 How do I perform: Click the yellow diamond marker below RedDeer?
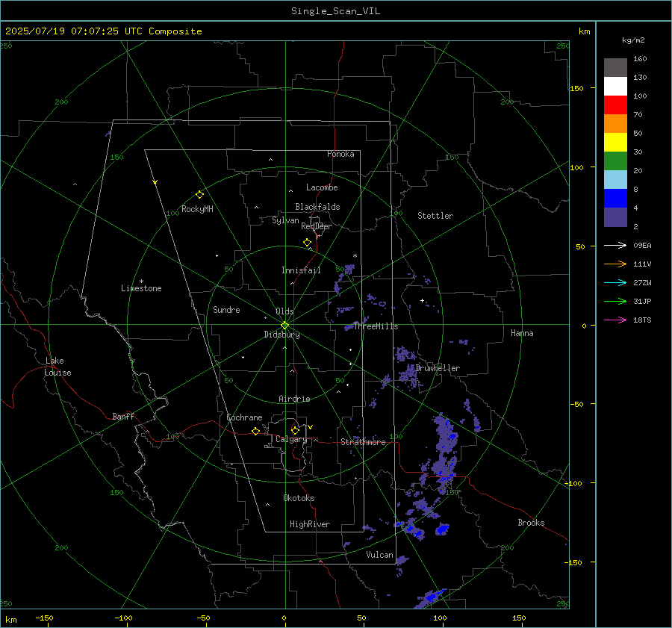pyautogui.click(x=308, y=243)
